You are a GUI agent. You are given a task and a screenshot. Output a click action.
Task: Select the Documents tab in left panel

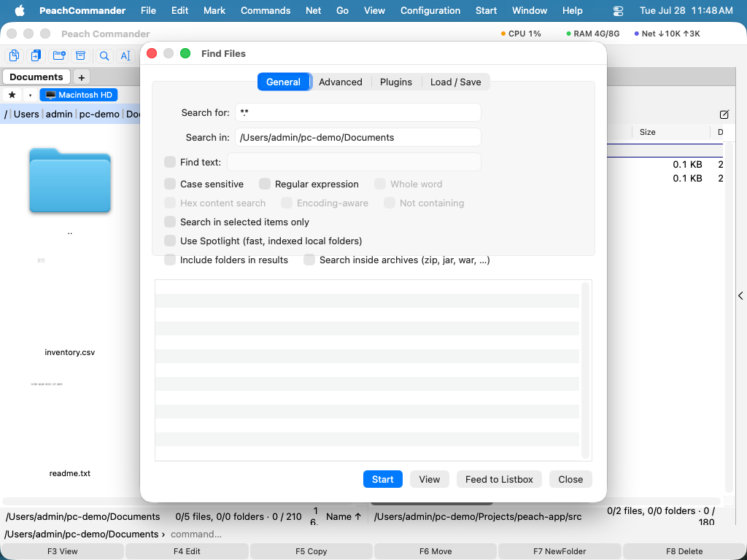pos(36,77)
